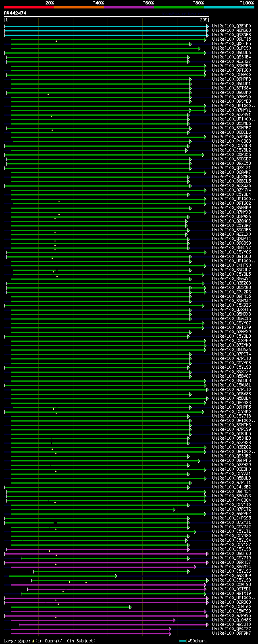This screenshot has width=258, height=644.
Task: Click the UniRef100_Q1PCS0 label
Action: point(231,48)
